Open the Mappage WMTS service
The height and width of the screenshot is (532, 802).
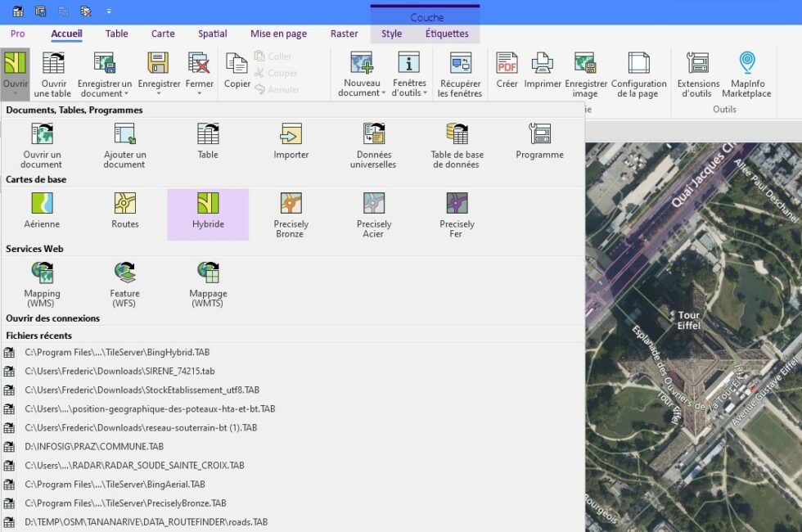[207, 282]
